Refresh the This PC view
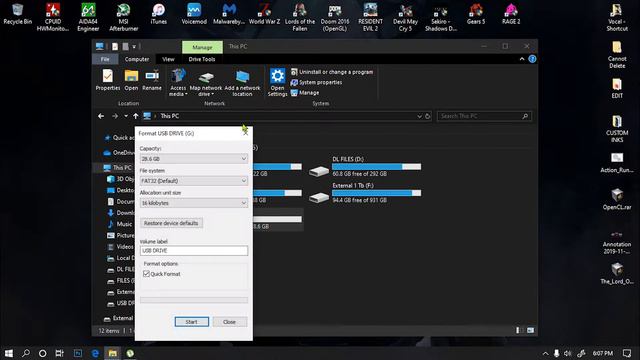This screenshot has height=360, width=640. pos(427,116)
